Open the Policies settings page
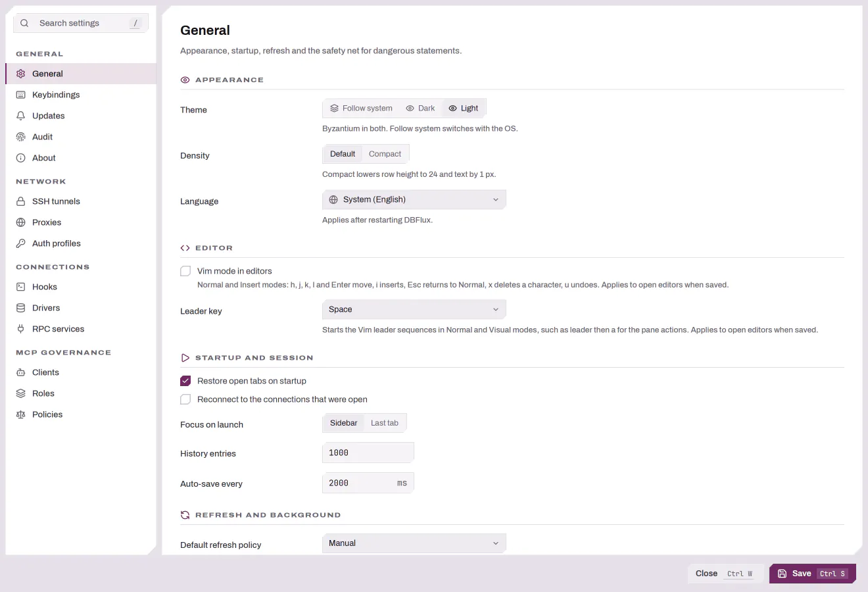Screen dimensions: 868x592 point(81,414)
